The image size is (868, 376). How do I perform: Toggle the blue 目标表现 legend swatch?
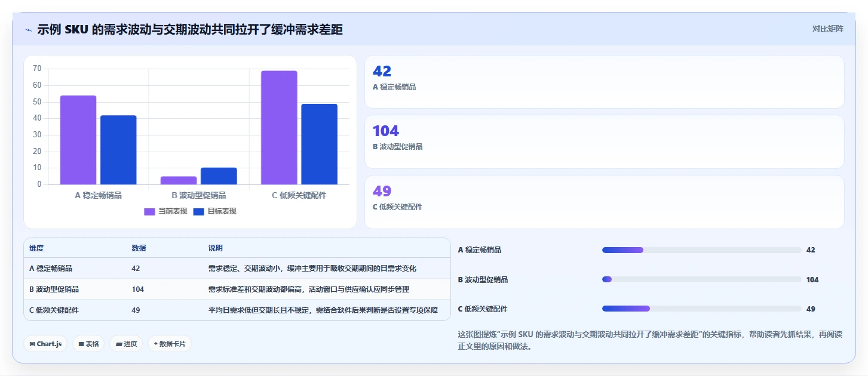[x=199, y=211]
